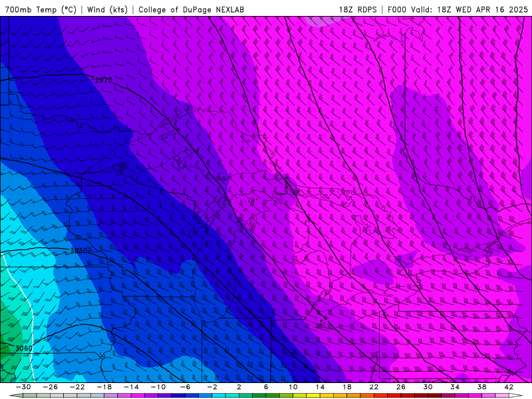The width and height of the screenshot is (532, 399).
Task: Click the "F000" forecast hour text
Action: point(397,9)
